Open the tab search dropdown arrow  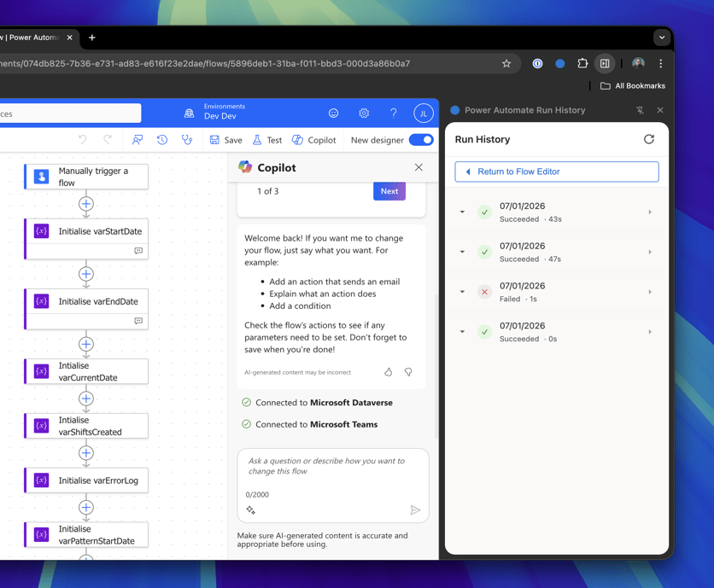coord(662,38)
